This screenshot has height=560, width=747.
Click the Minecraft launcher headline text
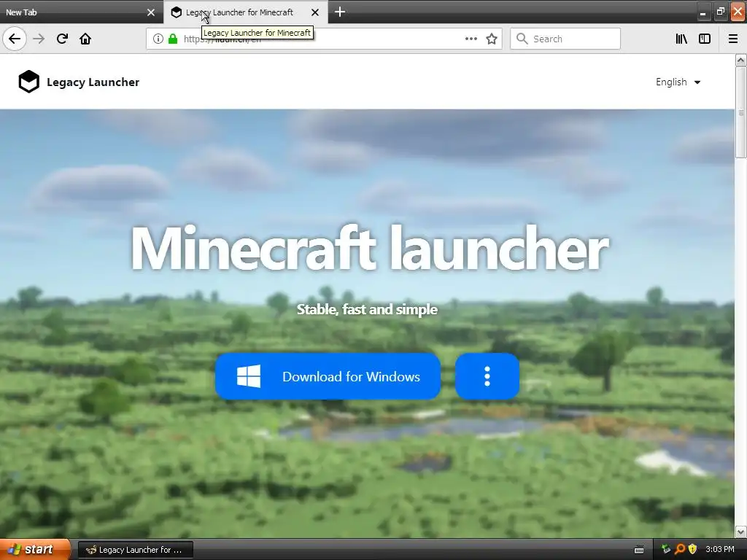(370, 249)
